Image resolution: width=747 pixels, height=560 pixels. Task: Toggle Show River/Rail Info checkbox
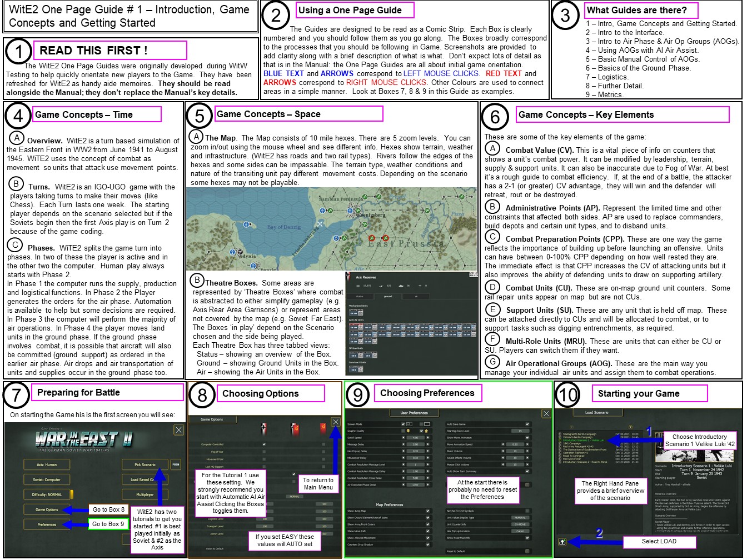[x=527, y=538]
